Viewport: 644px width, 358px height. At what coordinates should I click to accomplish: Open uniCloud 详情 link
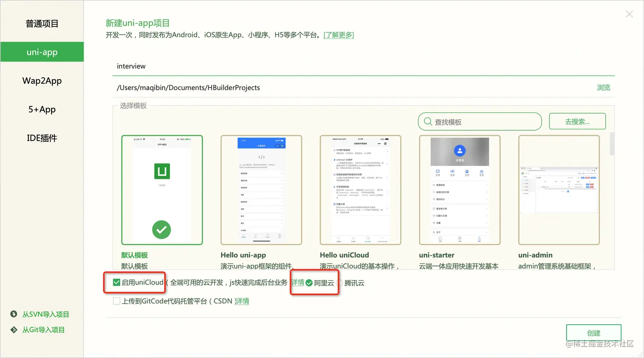click(298, 282)
